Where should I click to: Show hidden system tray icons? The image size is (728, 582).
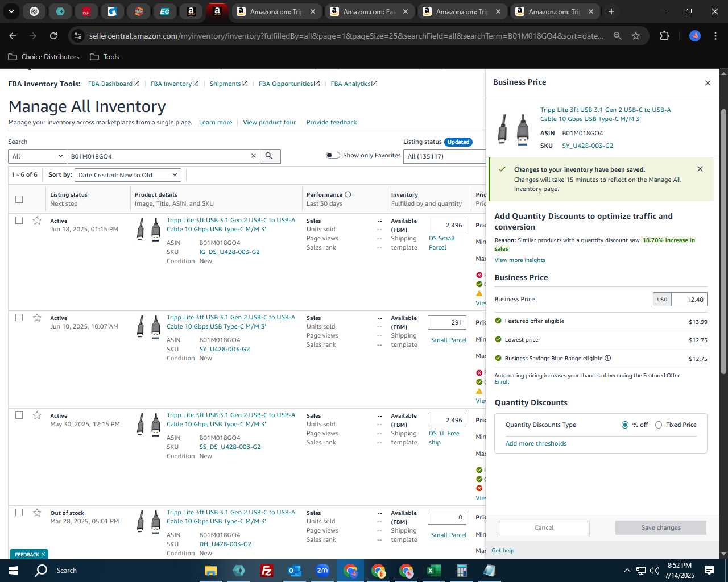click(x=627, y=571)
